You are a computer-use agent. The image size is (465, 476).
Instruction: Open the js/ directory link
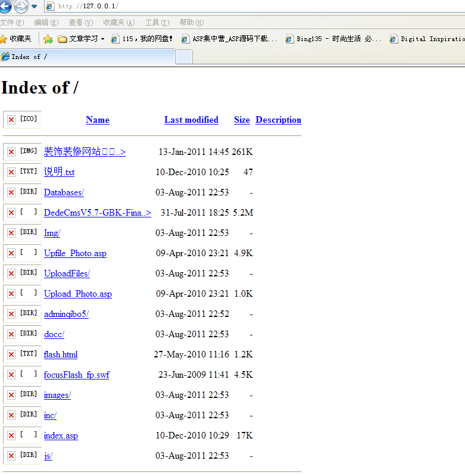point(48,456)
